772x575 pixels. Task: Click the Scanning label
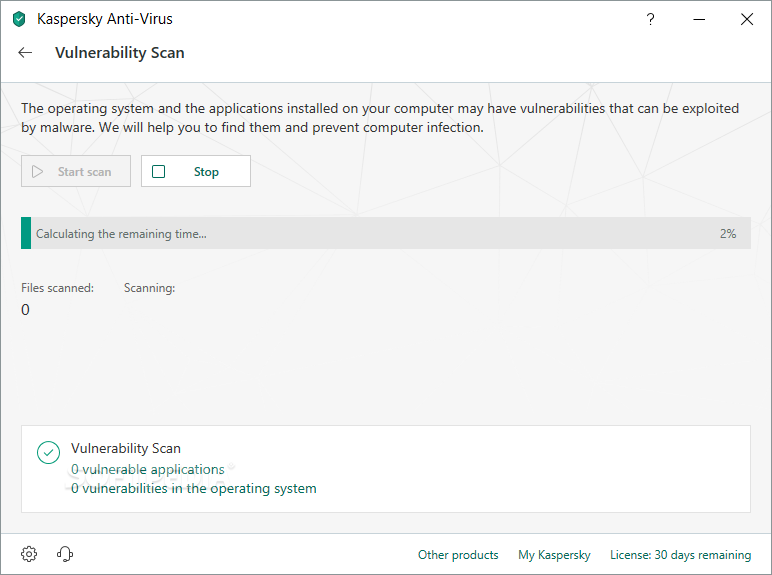tap(149, 288)
